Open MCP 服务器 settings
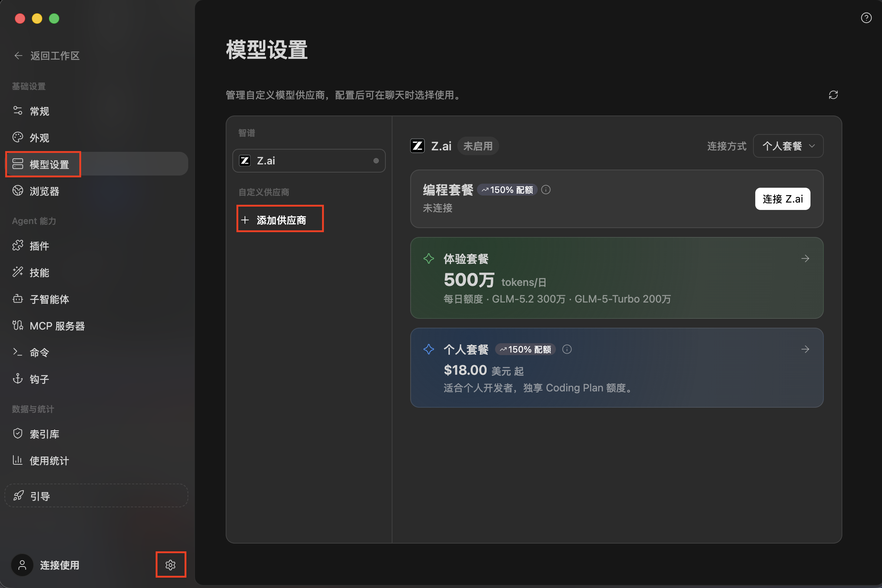Viewport: 882px width, 588px height. [96, 325]
